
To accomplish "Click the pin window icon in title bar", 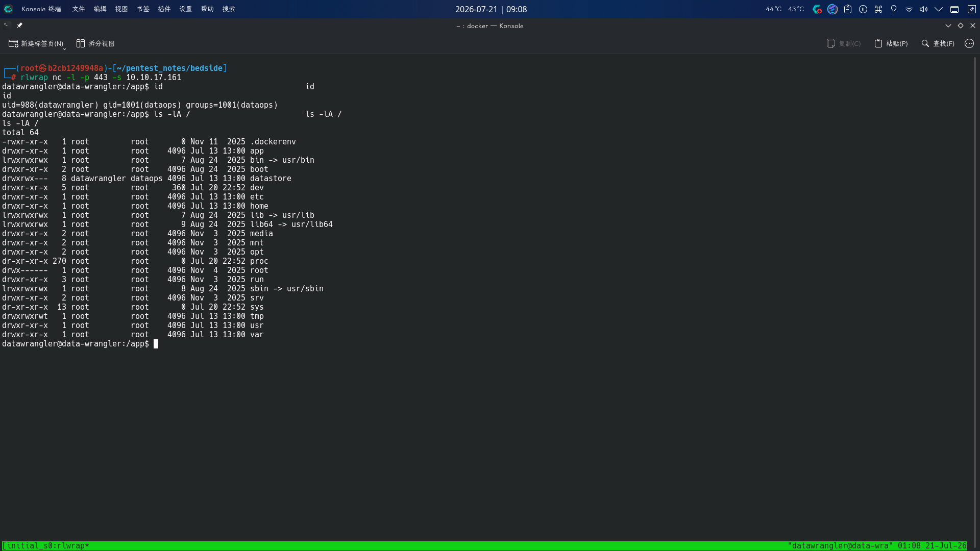I will pyautogui.click(x=19, y=26).
